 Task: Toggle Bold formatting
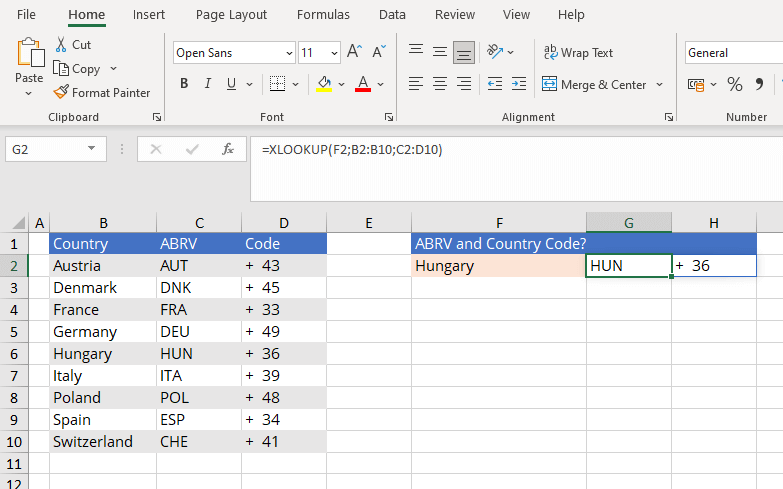coord(184,84)
